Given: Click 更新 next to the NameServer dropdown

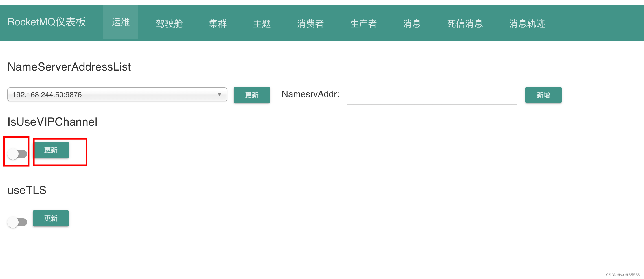Looking at the screenshot, I should click(x=251, y=95).
